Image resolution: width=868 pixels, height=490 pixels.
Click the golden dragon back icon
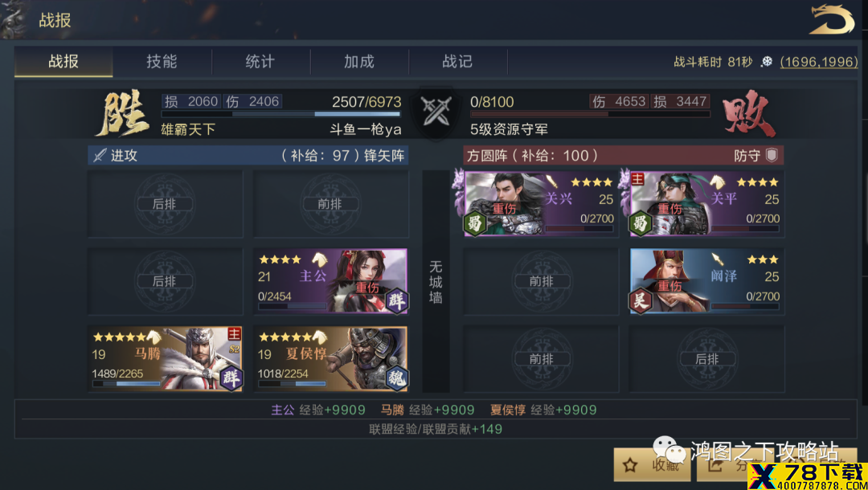coord(832,20)
